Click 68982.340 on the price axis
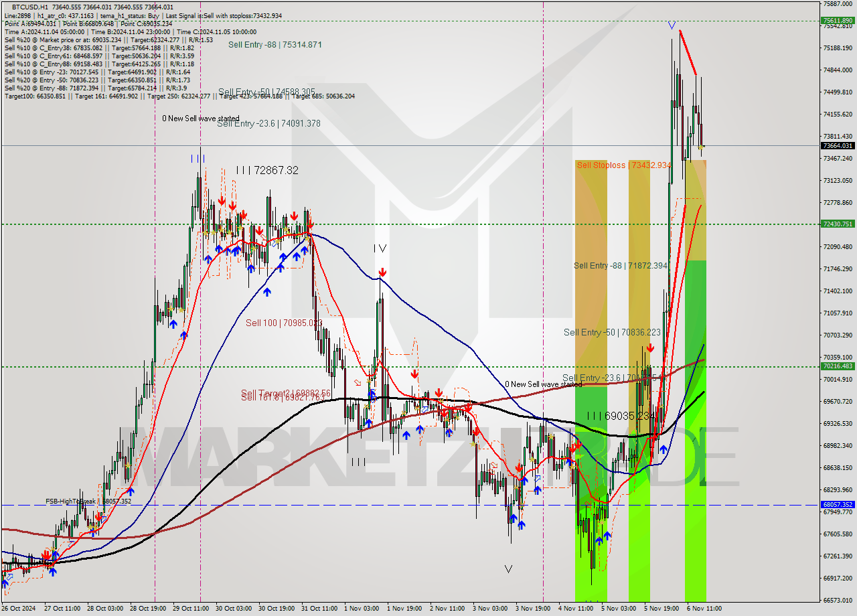This screenshot has height=616, width=857. pyautogui.click(x=838, y=446)
